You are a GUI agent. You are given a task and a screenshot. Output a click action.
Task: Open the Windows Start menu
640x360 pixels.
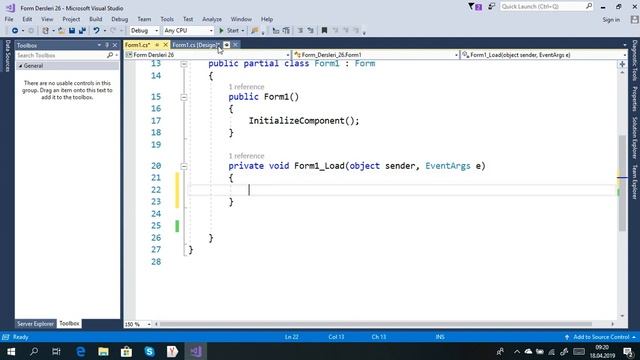tap(11, 351)
